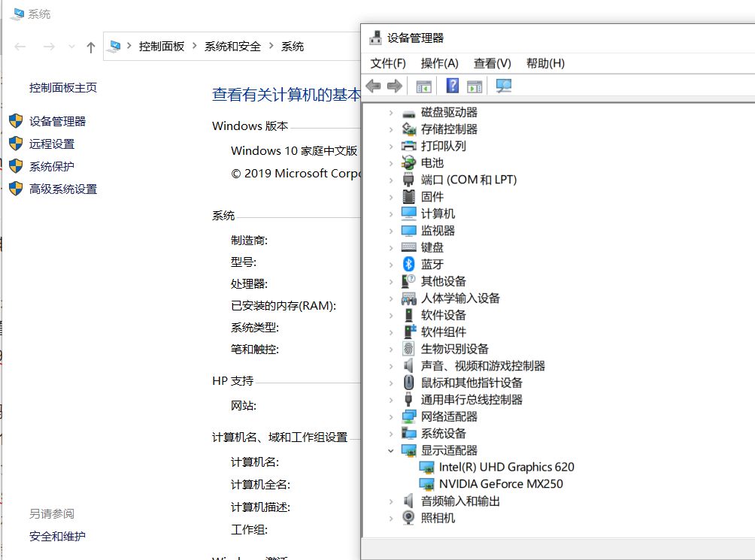
Task: Open 设备管理器 link in System window sidebar
Action: tap(57, 121)
